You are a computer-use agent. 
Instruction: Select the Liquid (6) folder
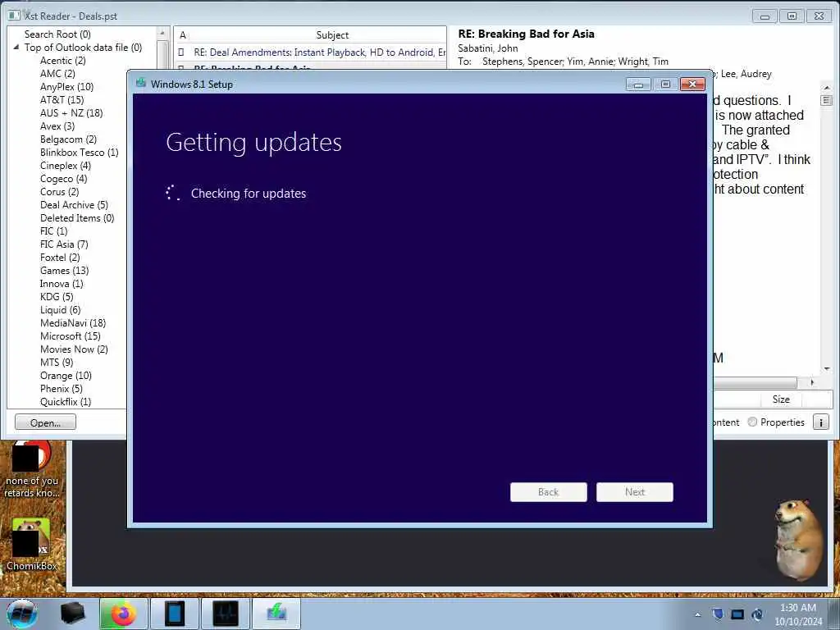(x=60, y=309)
